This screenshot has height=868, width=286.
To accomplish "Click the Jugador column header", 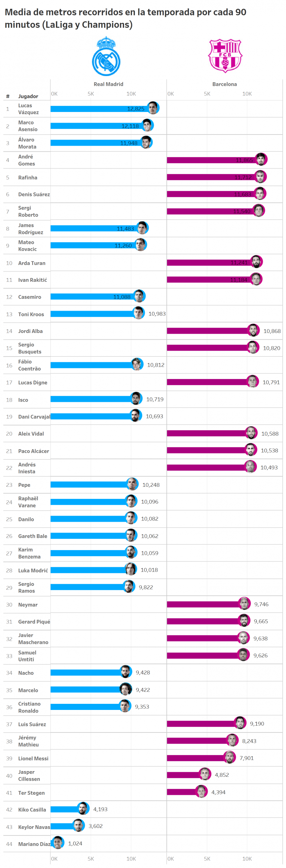I will coord(28,97).
